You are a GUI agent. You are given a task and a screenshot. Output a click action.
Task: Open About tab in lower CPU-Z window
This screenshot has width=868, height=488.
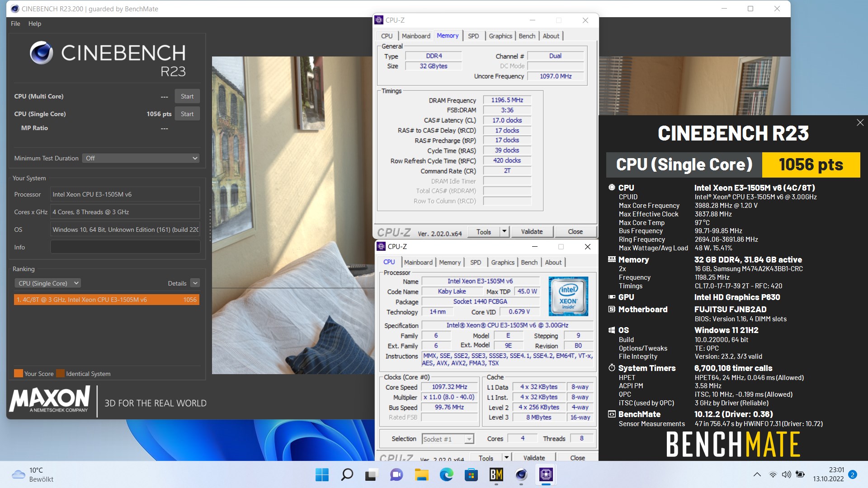[x=553, y=262]
